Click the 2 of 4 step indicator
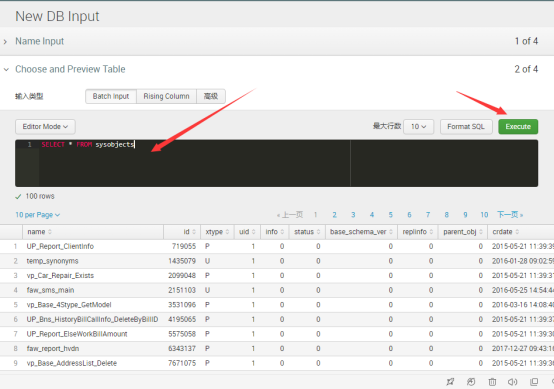Screen dimensions: 554x389 [x=526, y=69]
